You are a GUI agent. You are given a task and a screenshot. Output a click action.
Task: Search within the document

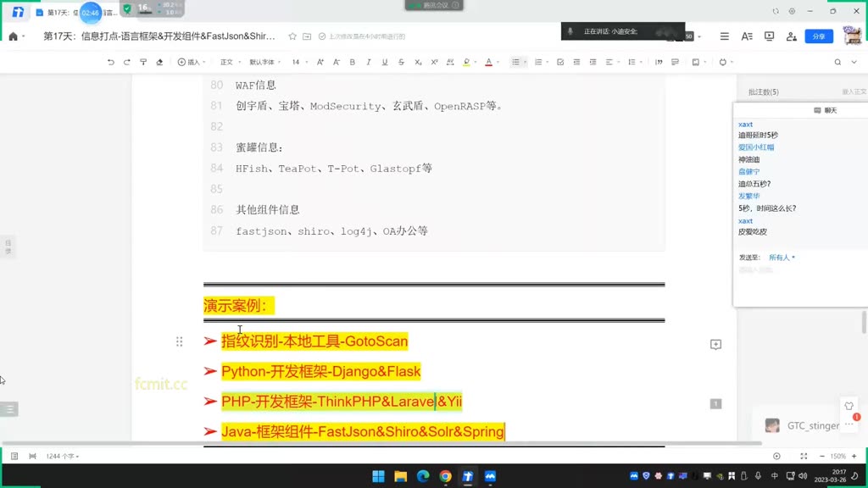point(837,62)
